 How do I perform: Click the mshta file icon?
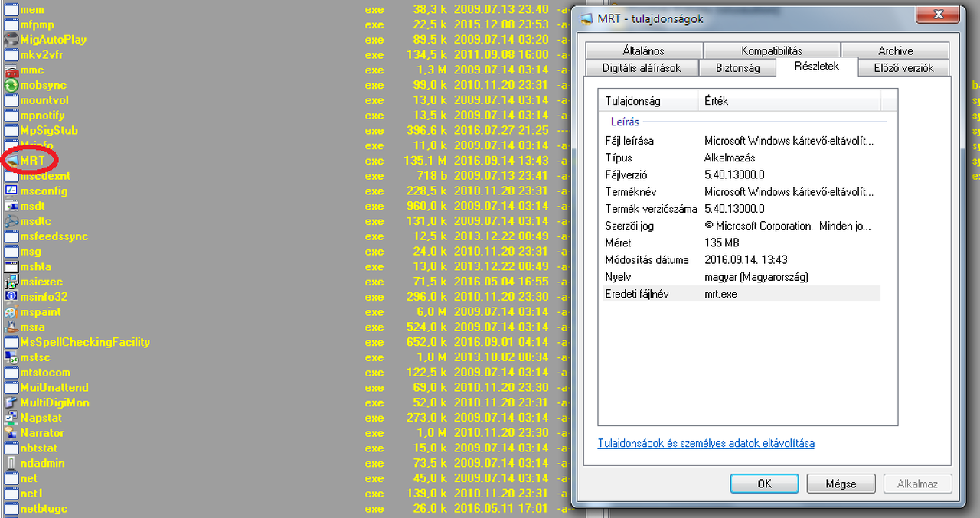(x=11, y=267)
